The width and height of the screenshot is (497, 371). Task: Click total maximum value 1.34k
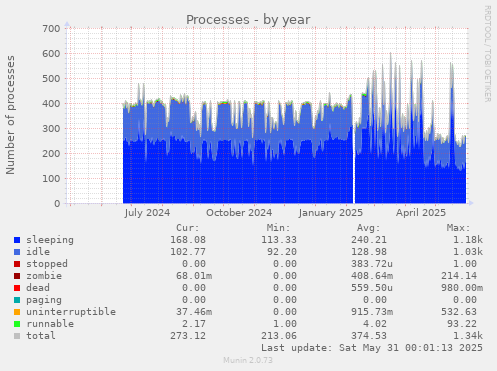[468, 336]
